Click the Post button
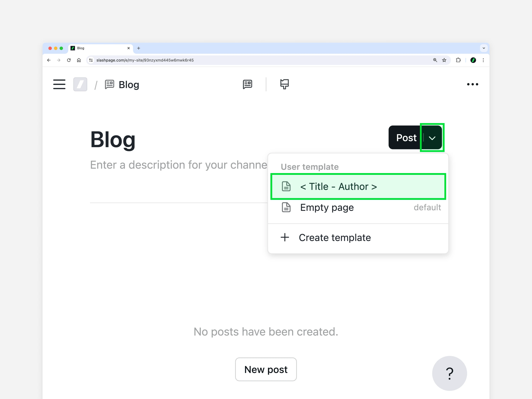The image size is (532, 399). tap(406, 138)
